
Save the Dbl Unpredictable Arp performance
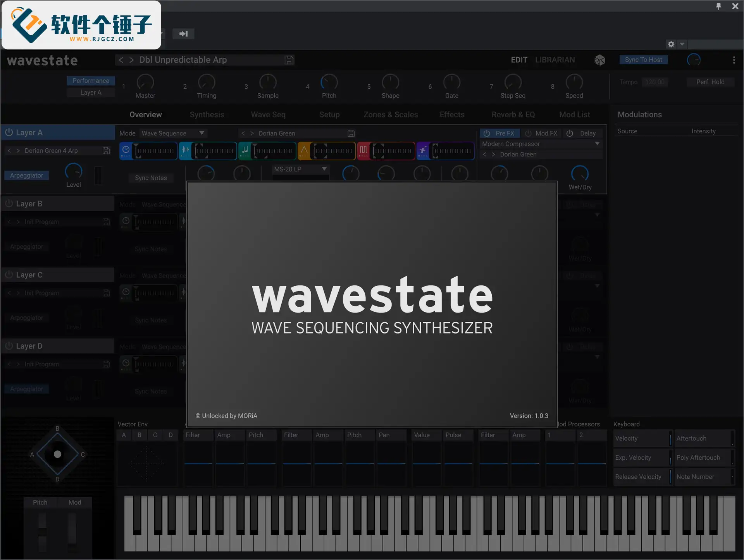point(289,60)
